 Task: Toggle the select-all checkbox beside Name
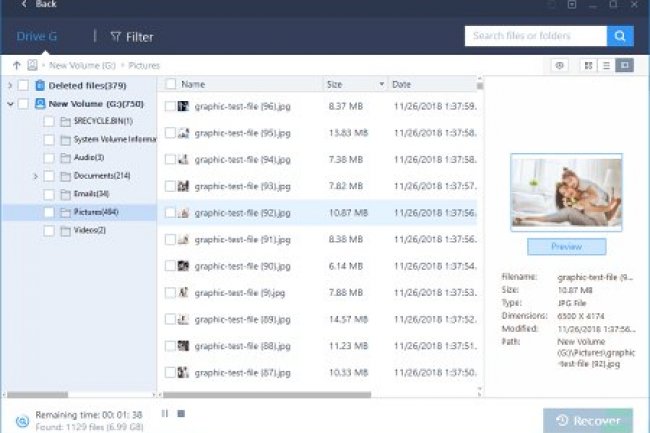(x=170, y=85)
